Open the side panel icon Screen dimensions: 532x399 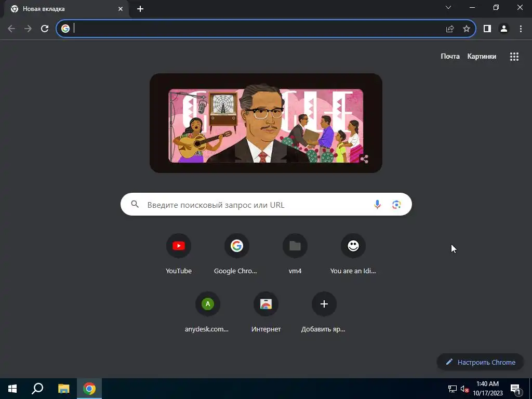pyautogui.click(x=487, y=29)
